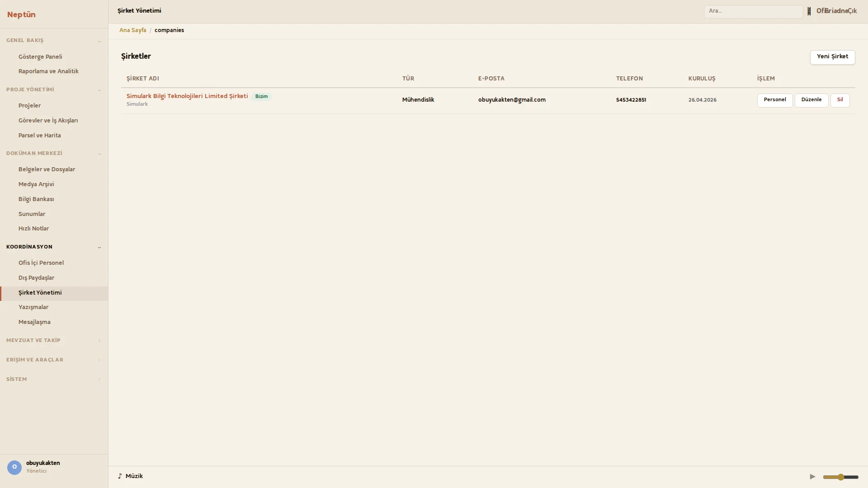868x488 pixels.
Task: Click Düzenle button for Simulark
Action: pyautogui.click(x=811, y=100)
